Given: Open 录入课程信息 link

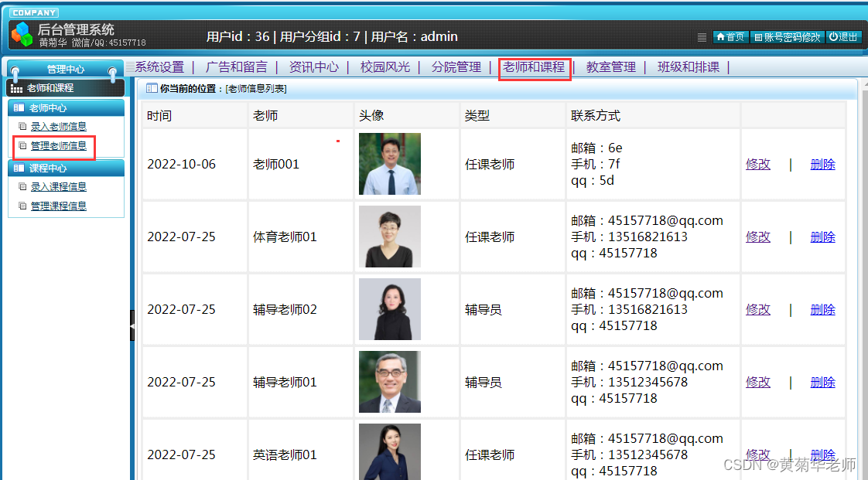Looking at the screenshot, I should 59,187.
